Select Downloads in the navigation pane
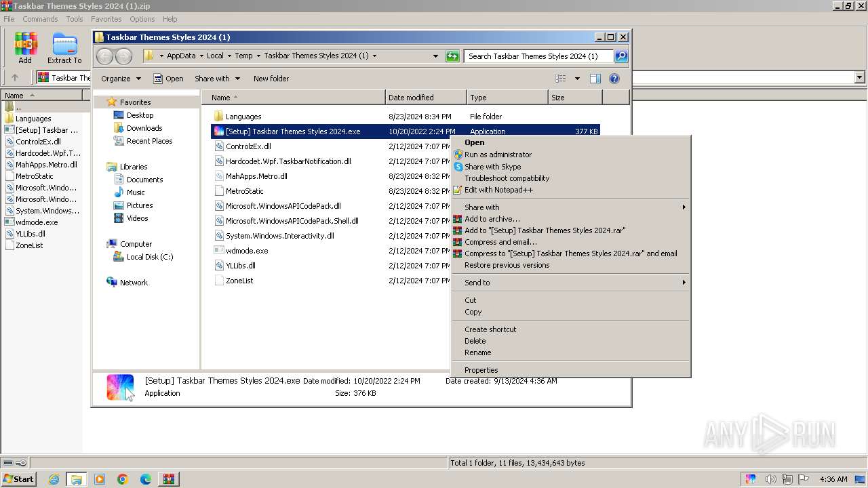The width and height of the screenshot is (868, 488). pos(138,128)
